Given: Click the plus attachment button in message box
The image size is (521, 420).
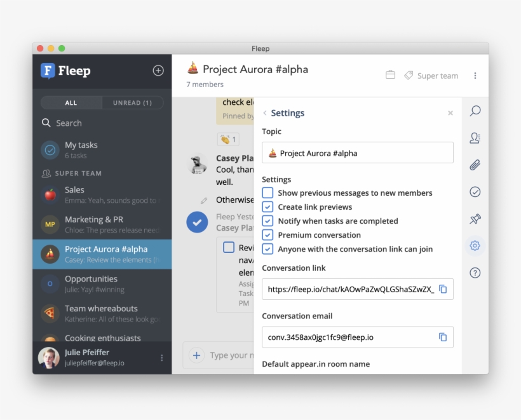Looking at the screenshot, I should (197, 356).
